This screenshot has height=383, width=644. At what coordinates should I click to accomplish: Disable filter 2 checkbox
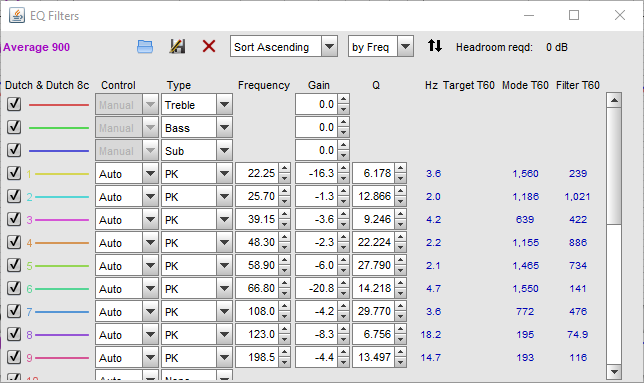click(14, 196)
